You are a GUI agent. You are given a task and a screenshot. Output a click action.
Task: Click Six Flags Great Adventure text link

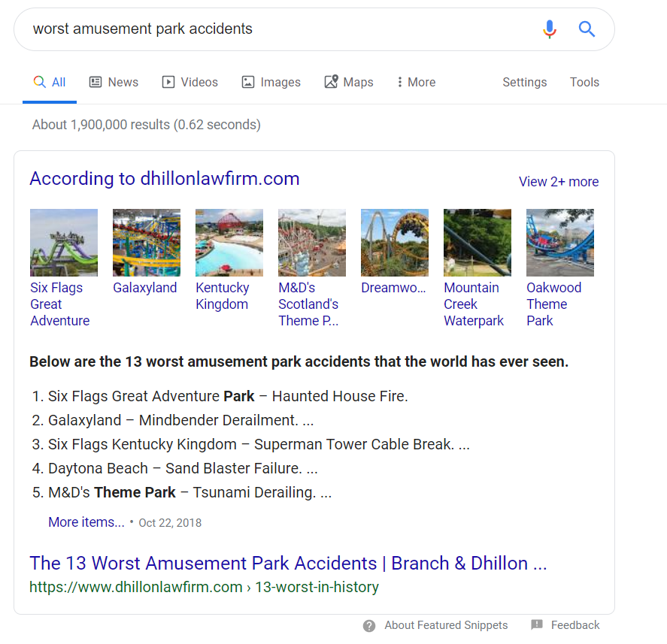(x=60, y=304)
